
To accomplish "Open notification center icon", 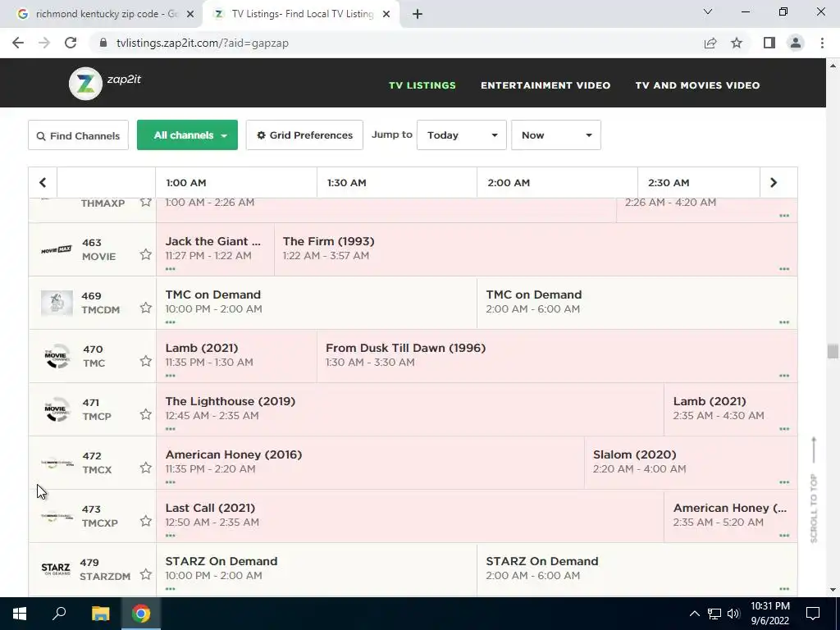I will pyautogui.click(x=813, y=614).
